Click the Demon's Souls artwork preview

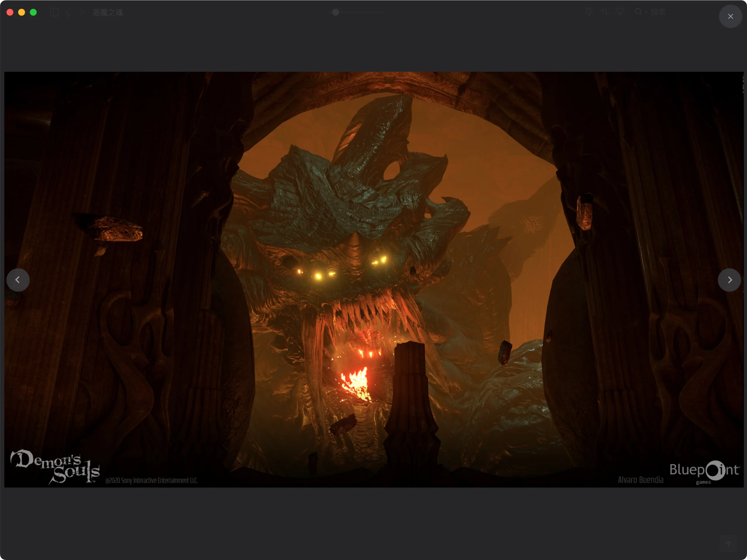pyautogui.click(x=374, y=279)
